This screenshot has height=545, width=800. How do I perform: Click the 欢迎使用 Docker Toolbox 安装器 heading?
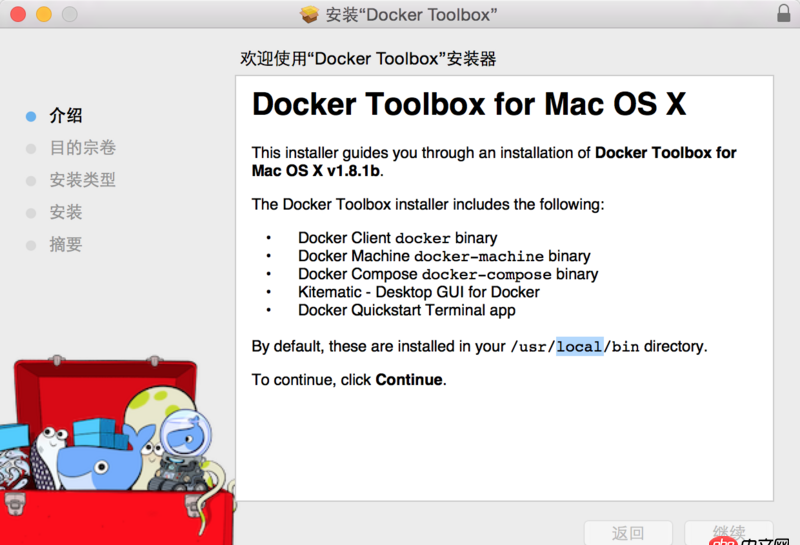point(368,59)
